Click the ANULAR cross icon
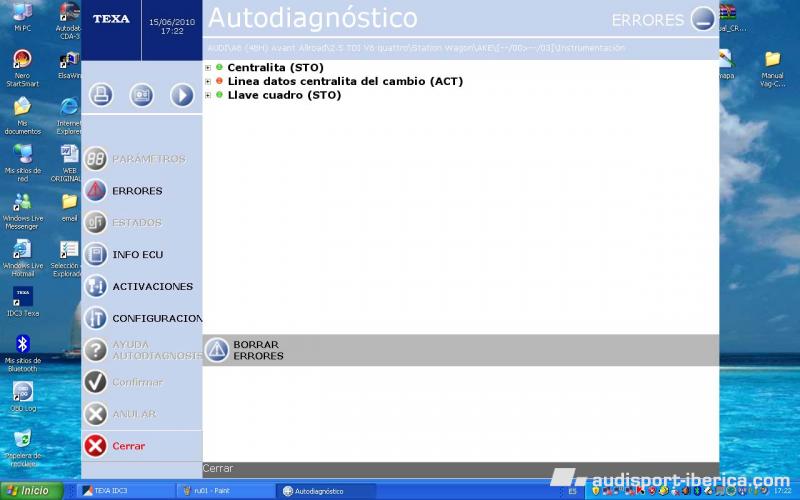The width and height of the screenshot is (800, 500). tap(95, 414)
